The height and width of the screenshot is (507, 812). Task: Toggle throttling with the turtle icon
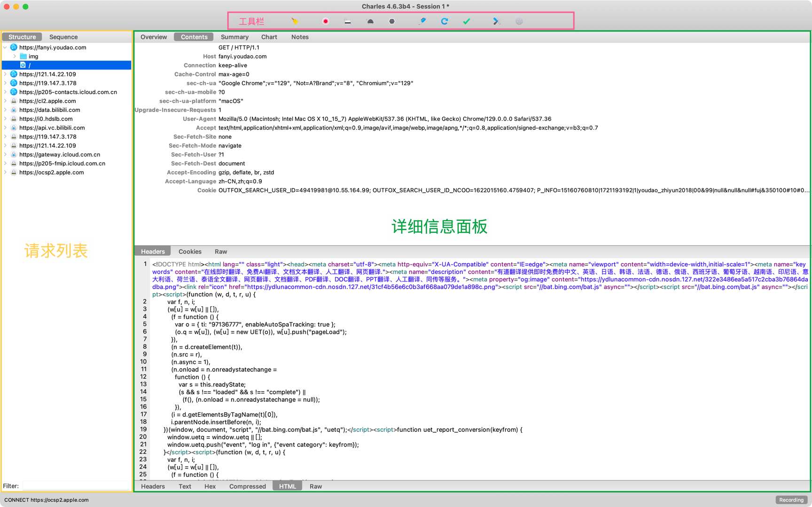370,22
